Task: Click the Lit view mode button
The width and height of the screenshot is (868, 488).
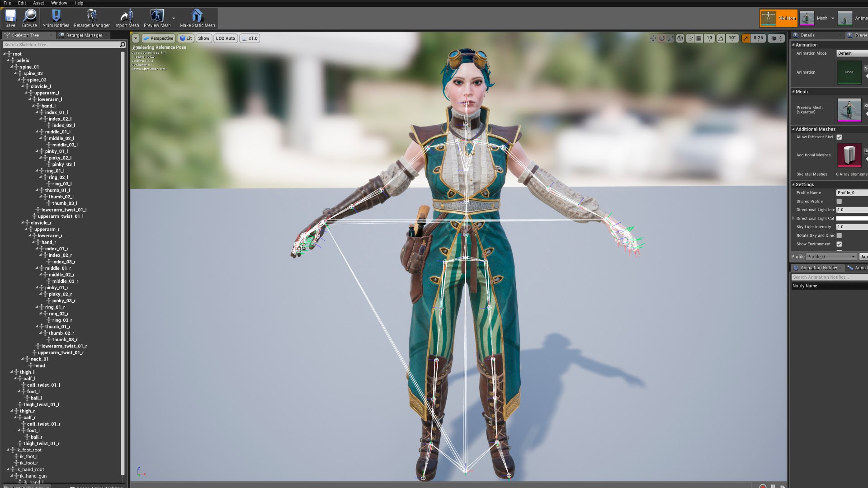Action: [x=186, y=38]
